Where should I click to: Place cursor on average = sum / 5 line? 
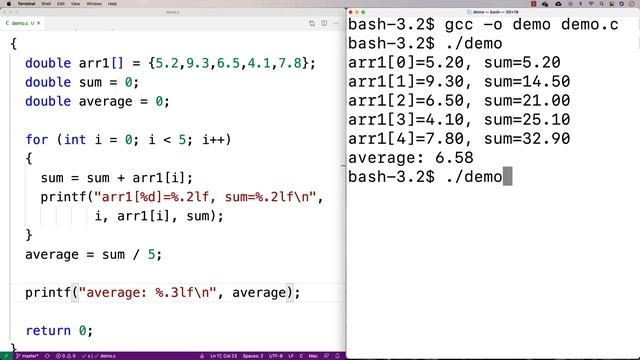click(x=93, y=255)
